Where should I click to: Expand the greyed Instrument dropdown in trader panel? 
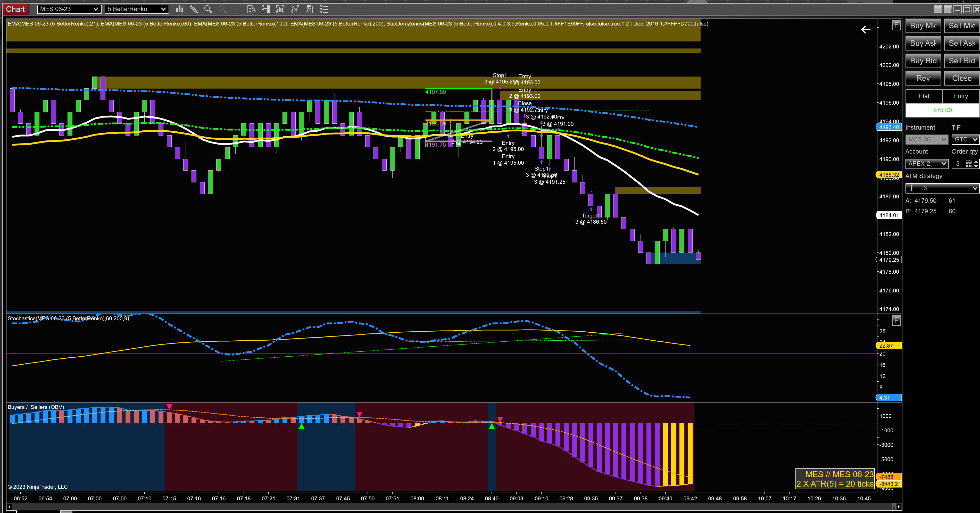927,140
